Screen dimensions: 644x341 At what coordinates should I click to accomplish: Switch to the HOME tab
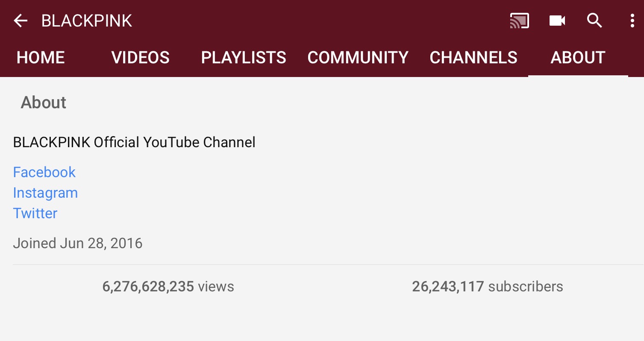point(41,58)
